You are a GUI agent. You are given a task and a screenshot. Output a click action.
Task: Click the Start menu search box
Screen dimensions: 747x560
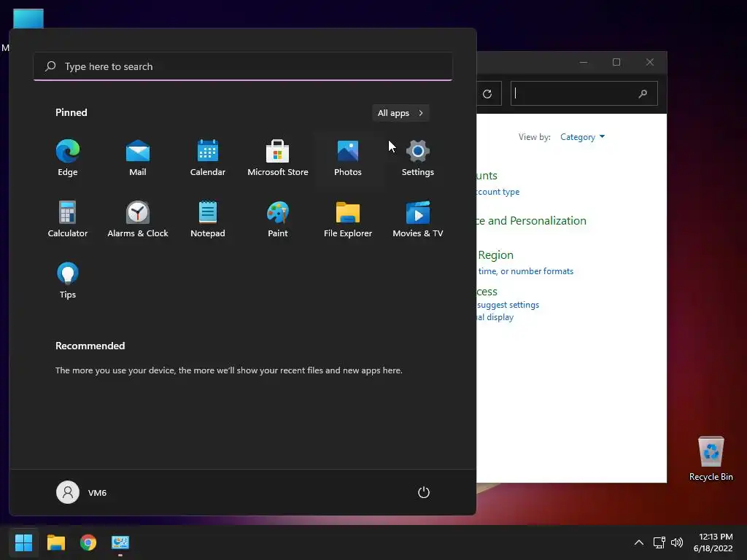(x=243, y=66)
